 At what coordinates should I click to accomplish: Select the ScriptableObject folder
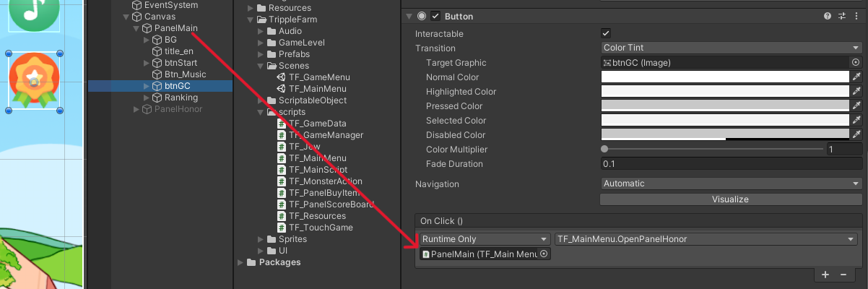(307, 100)
